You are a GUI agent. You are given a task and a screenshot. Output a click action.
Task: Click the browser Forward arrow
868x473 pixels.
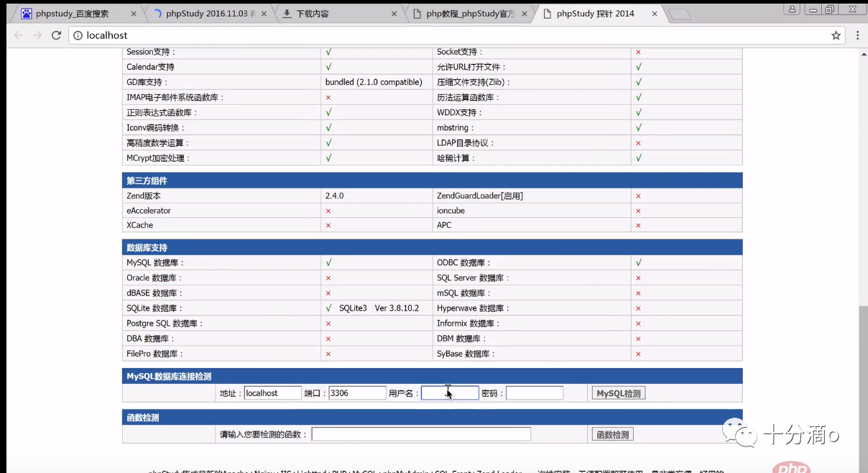pos(37,35)
